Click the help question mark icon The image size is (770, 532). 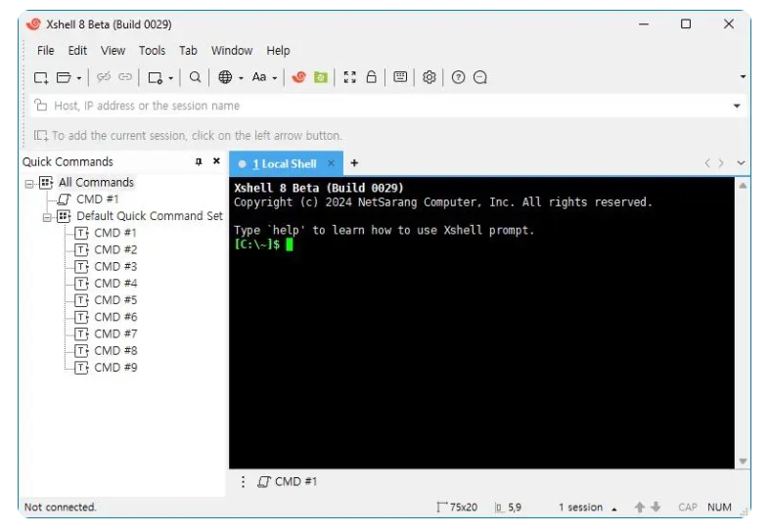(x=458, y=77)
